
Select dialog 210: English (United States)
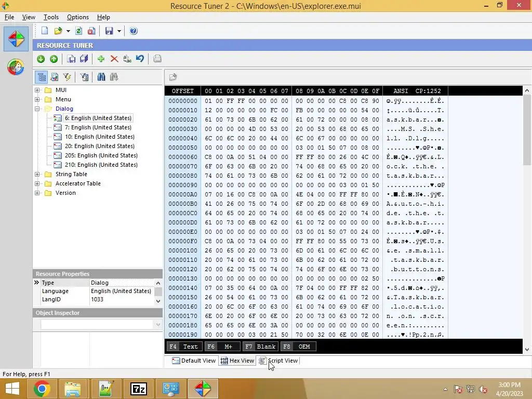point(101,165)
